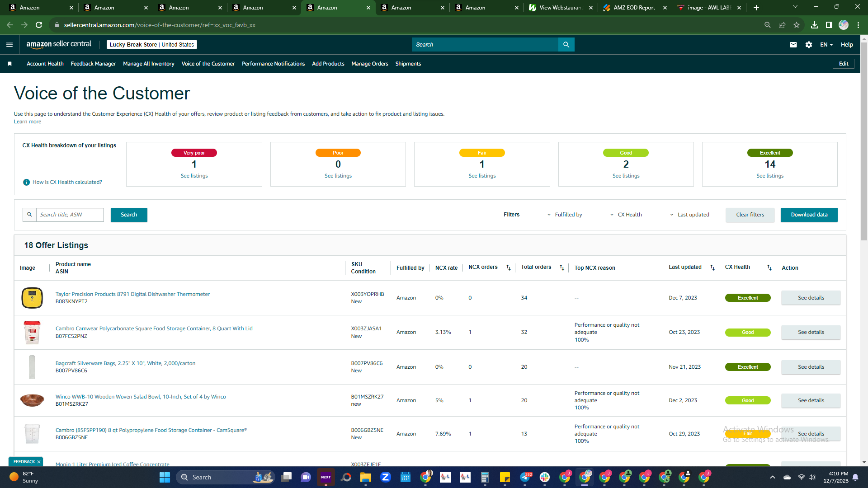The width and height of the screenshot is (868, 488).
Task: Sort by NCX orders arrows
Action: click(508, 267)
